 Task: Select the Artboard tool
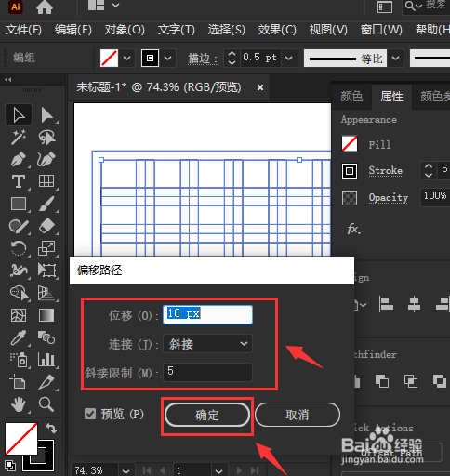pos(19,382)
